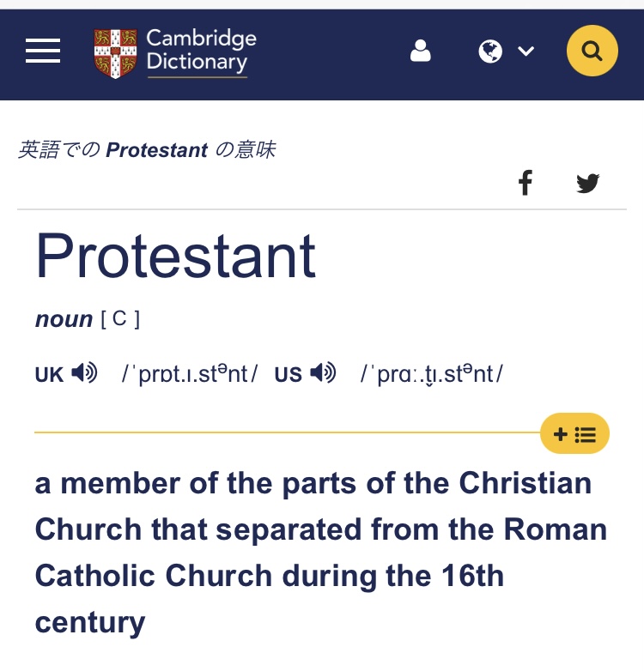Click the UK phonetic transcription text
The height and width of the screenshot is (671, 644).
(190, 374)
